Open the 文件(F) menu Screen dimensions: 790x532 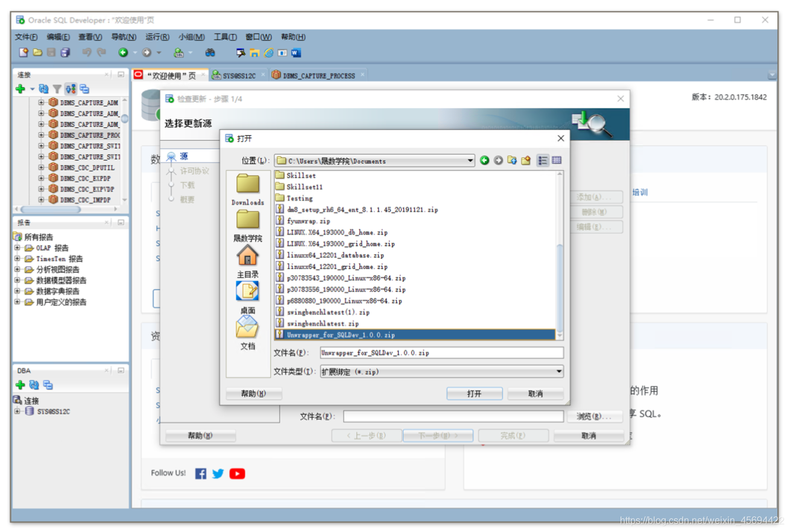coord(27,37)
